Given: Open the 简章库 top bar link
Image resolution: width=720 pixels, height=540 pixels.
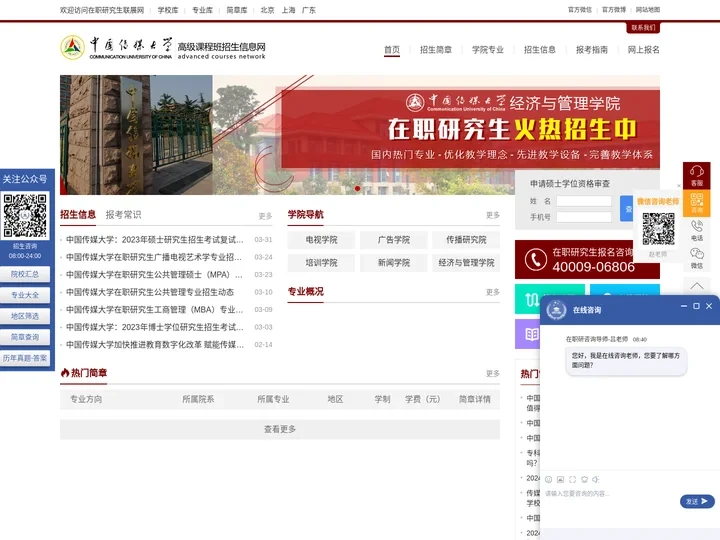Looking at the screenshot, I should click(236, 10).
